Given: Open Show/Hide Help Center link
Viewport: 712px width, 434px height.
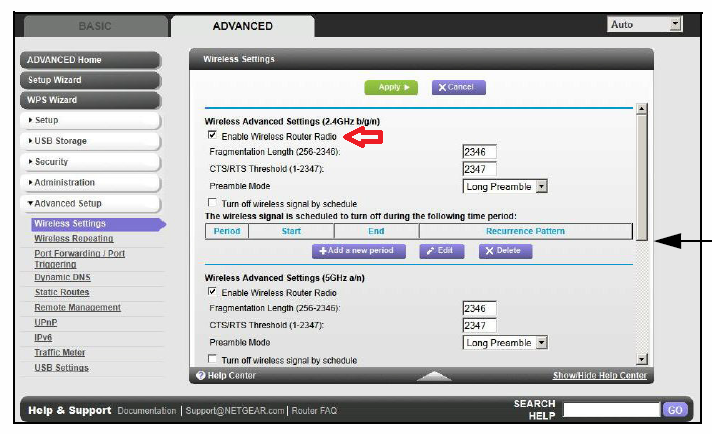Looking at the screenshot, I should tap(599, 375).
